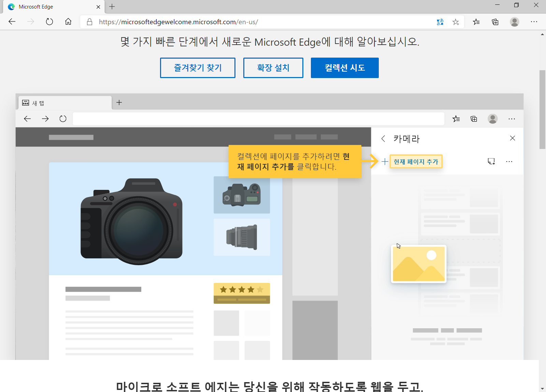546x392 pixels.
Task: Select the DSLR camera thumbnail
Action: click(242, 195)
